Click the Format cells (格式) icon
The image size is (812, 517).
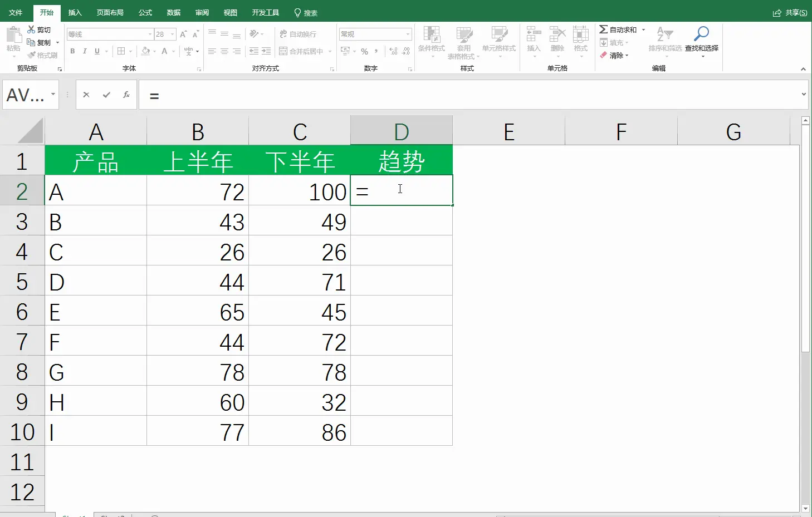coord(581,35)
